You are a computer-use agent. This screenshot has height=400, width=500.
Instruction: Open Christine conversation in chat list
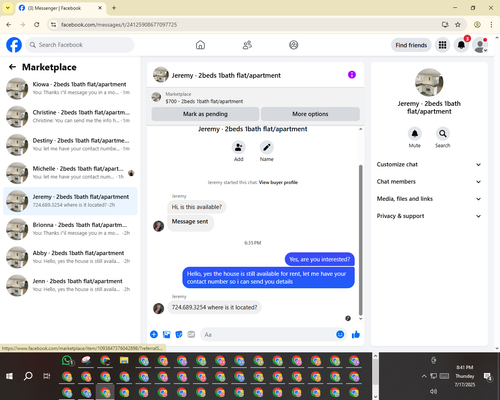click(70, 117)
